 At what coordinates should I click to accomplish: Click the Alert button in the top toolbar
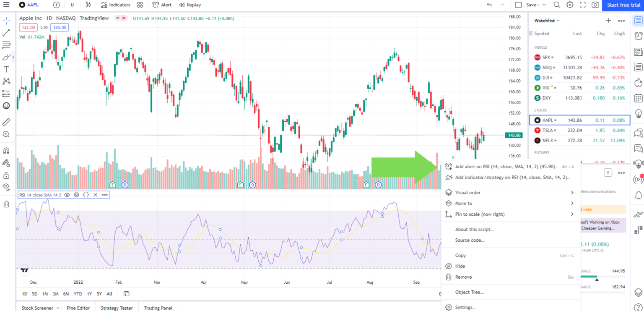click(162, 5)
